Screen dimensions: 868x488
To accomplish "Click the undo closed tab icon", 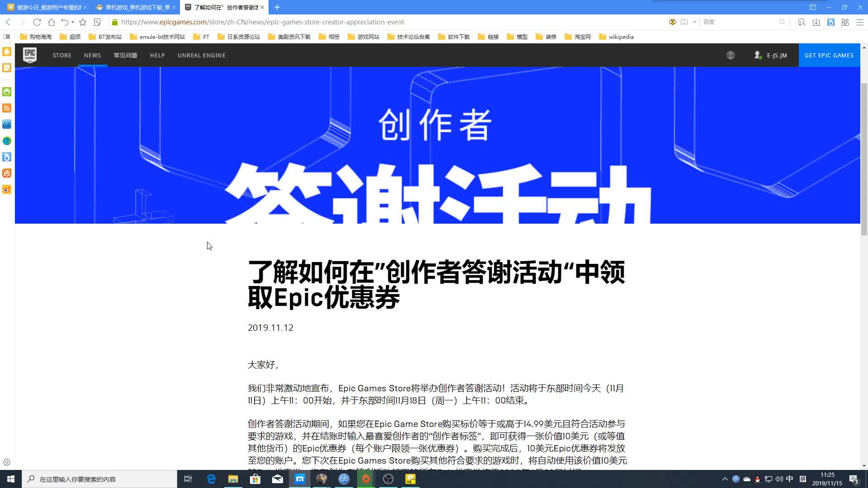I will (x=65, y=22).
